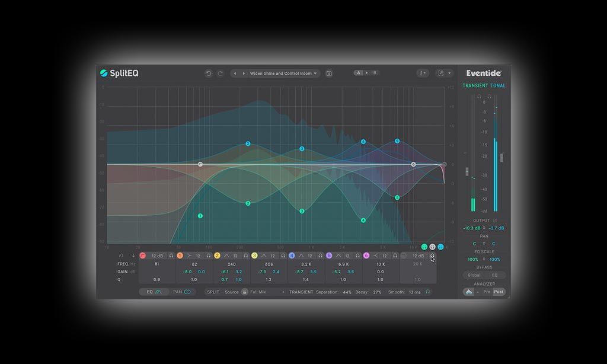This screenshot has width=607, height=364.
Task: Solo band 2 with its headphone icon
Action: pos(246,256)
